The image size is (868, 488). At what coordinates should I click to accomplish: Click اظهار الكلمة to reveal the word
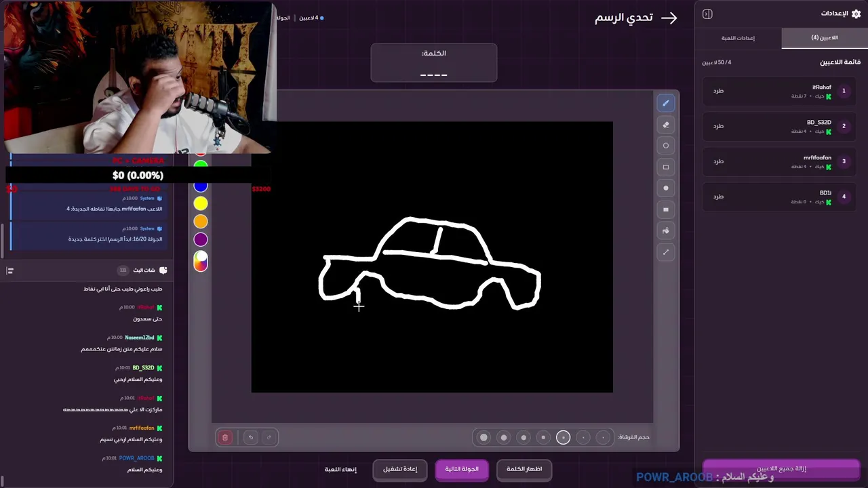pos(524,469)
